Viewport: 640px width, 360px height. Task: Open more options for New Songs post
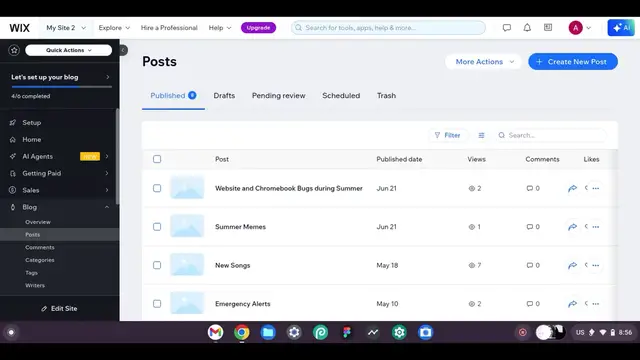596,265
